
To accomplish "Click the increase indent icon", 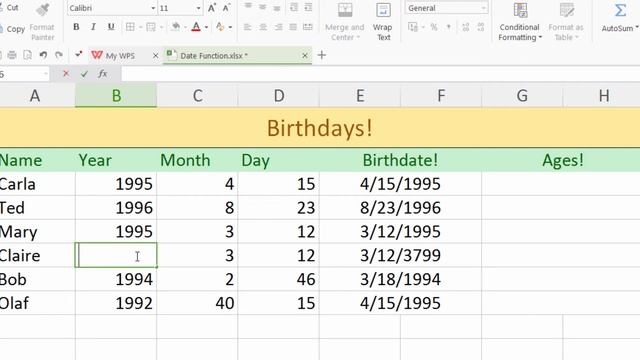I will coord(308,7).
